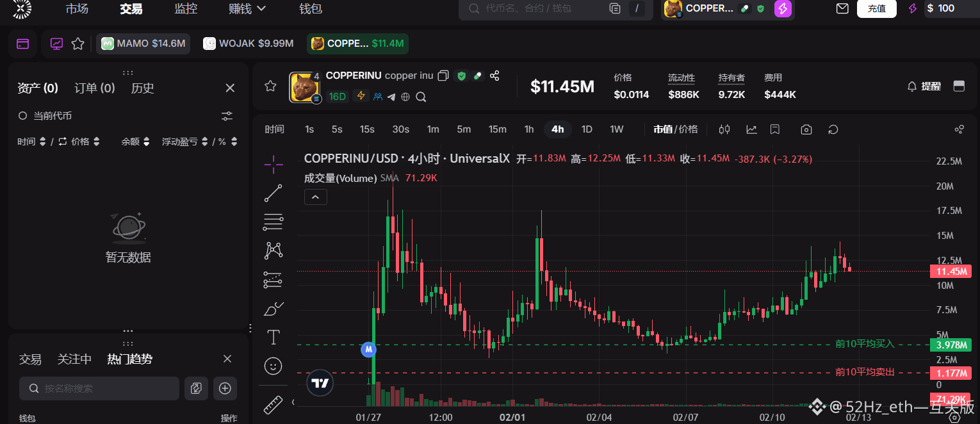
Task: Collapse the chart legend with the arrow button
Action: (316, 197)
